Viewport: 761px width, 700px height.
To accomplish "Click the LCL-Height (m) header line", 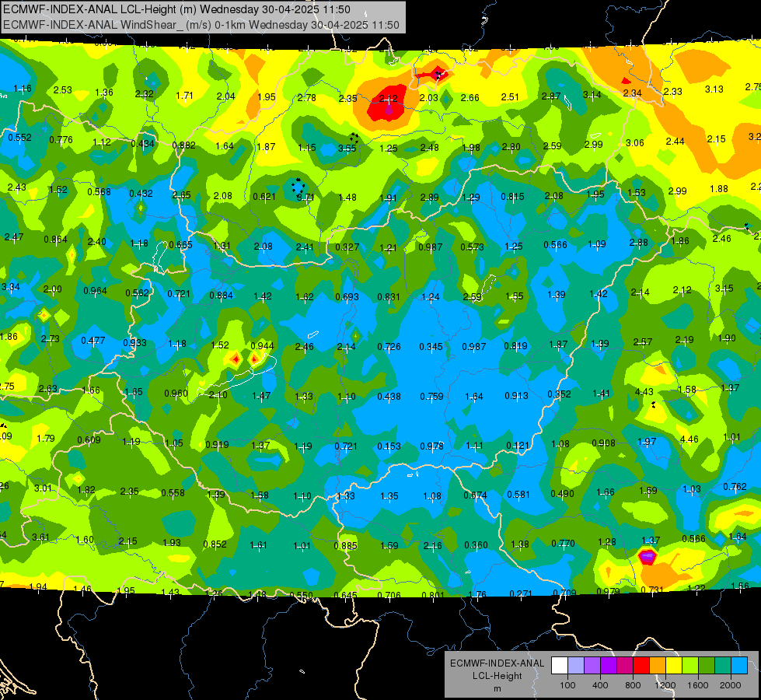I will 176,9.
